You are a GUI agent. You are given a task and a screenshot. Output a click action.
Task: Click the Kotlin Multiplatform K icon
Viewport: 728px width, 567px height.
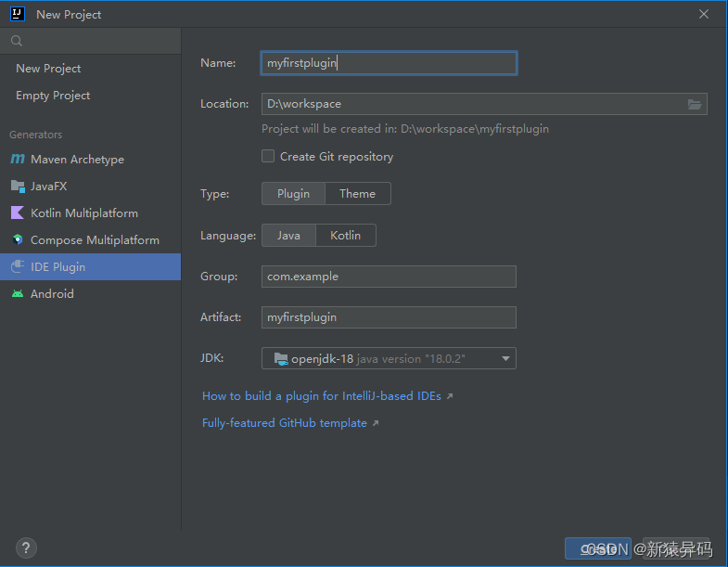[x=18, y=213]
